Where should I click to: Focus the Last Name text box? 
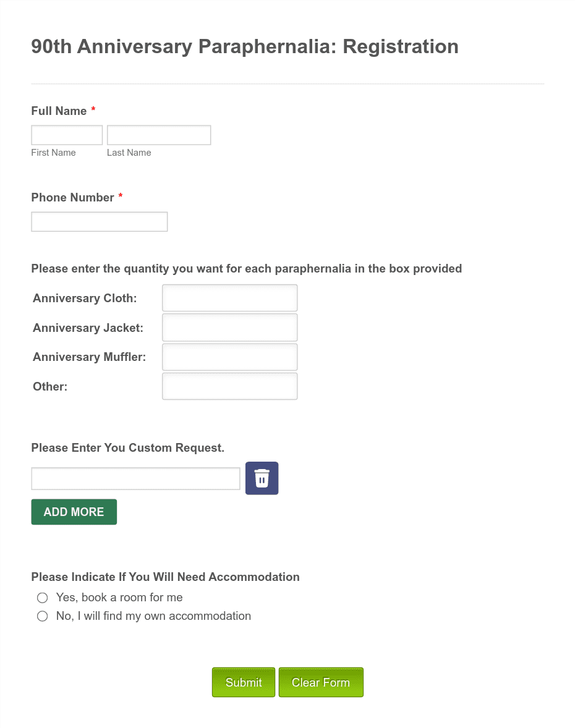(159, 135)
